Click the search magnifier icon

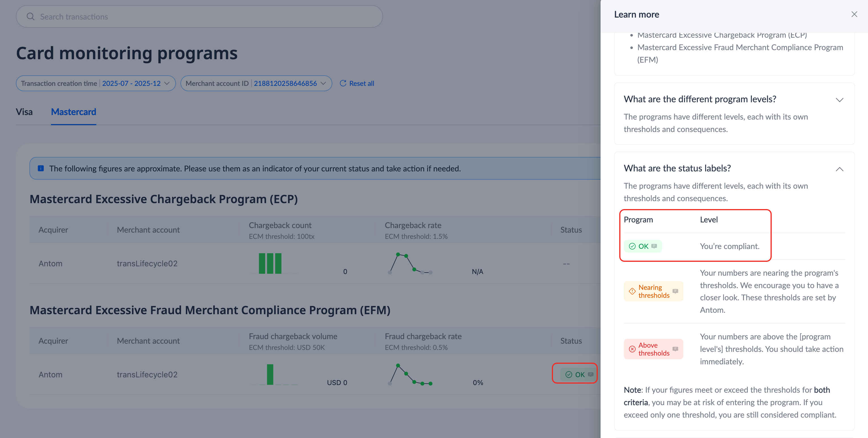click(x=30, y=16)
